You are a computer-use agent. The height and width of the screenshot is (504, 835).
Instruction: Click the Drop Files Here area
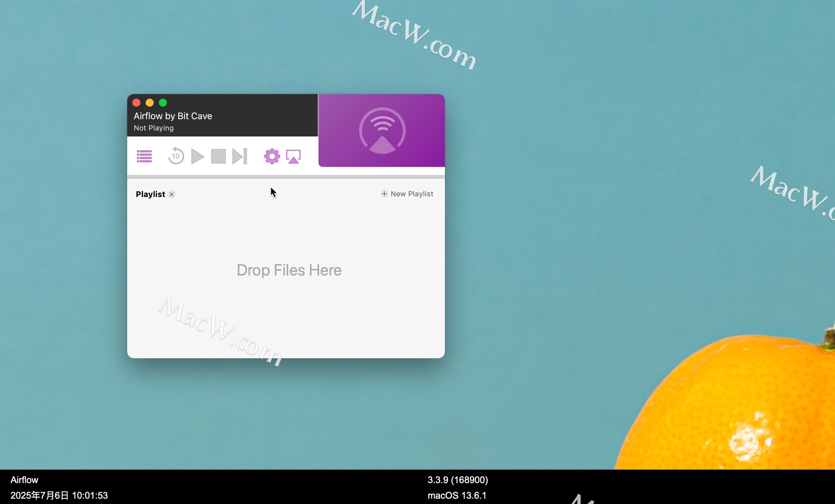point(289,270)
